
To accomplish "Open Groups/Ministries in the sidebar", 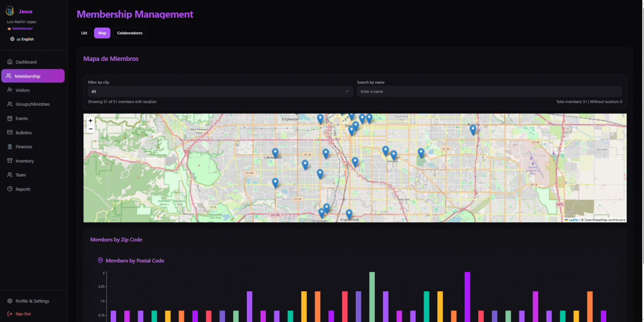I will [32, 104].
